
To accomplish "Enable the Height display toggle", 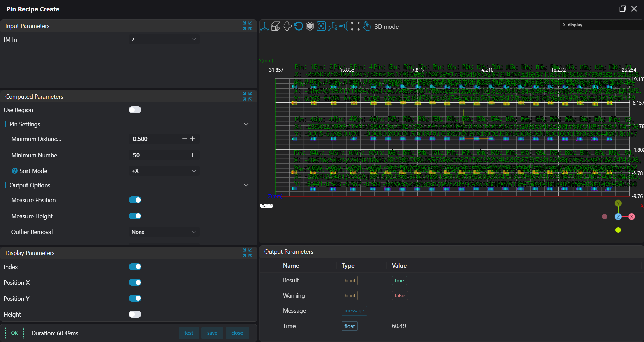I will pos(135,315).
